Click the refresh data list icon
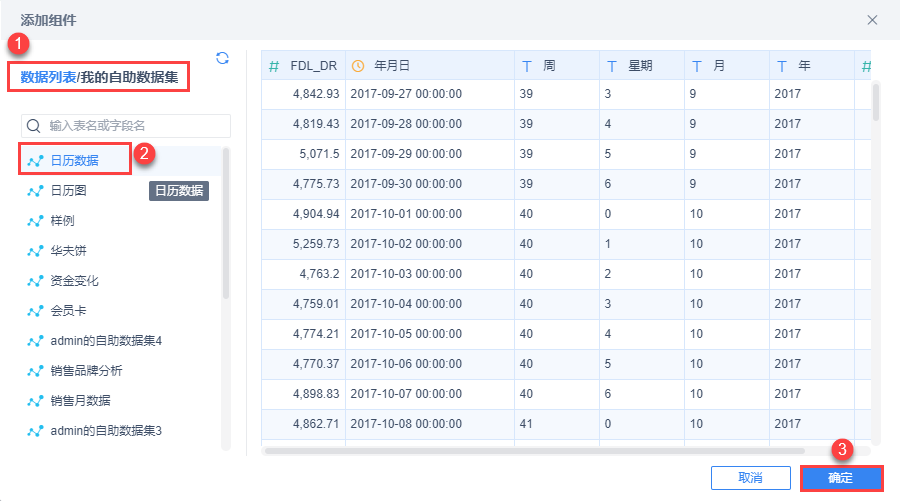900x501 pixels. 223,58
